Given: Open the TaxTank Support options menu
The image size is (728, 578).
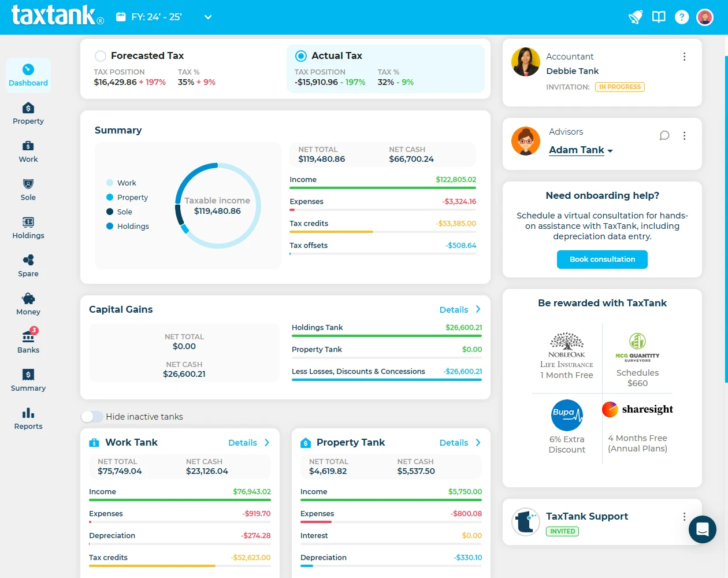Looking at the screenshot, I should click(684, 516).
